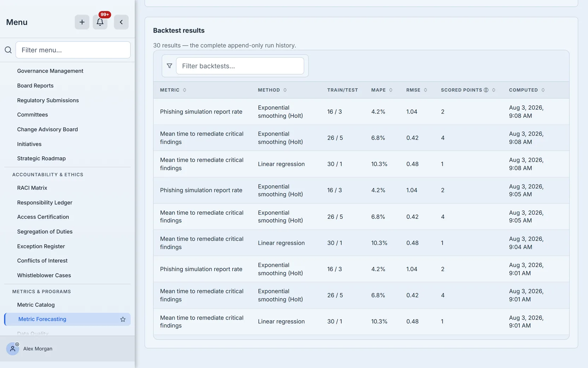The image size is (588, 368).
Task: Go to Access Certification
Action: 43,217
